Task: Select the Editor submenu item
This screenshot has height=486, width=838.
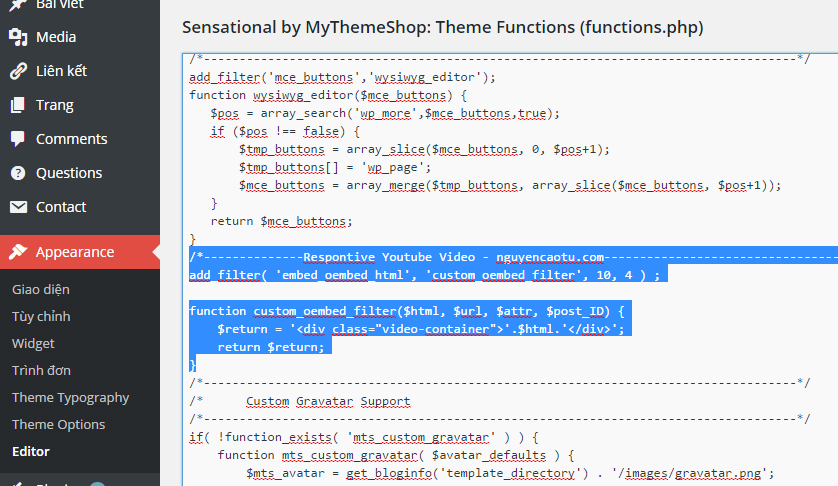Action: click(x=30, y=452)
